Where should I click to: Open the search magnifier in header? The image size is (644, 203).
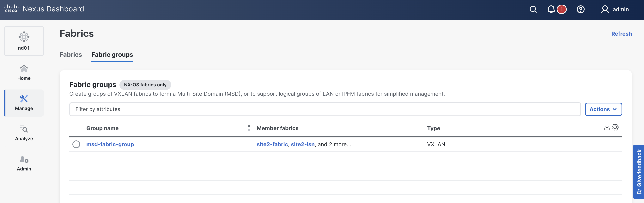point(533,9)
